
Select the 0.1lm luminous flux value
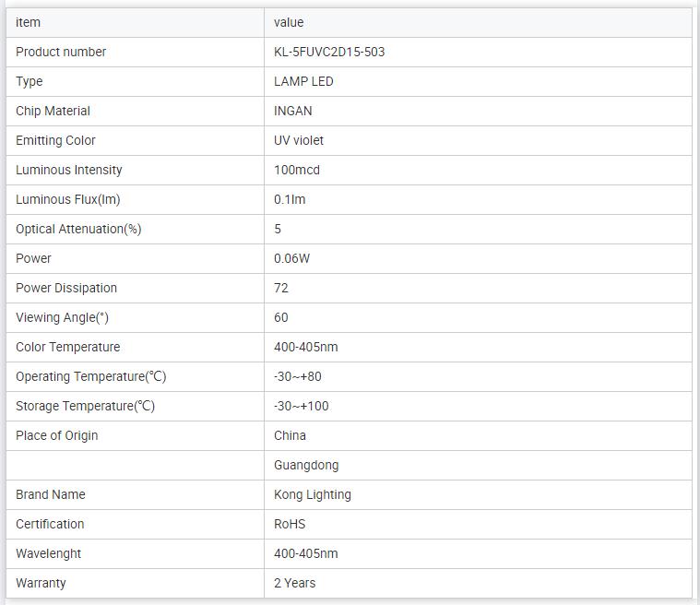click(290, 199)
